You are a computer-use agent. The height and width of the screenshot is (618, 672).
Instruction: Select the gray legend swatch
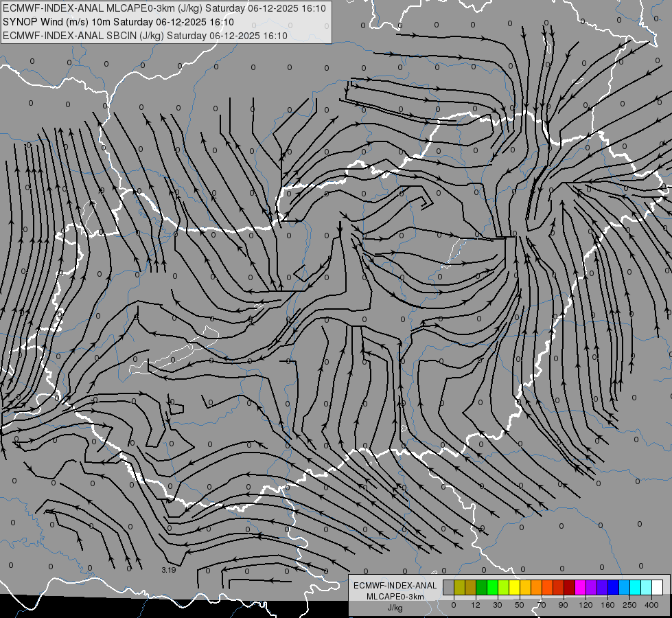coord(448,587)
